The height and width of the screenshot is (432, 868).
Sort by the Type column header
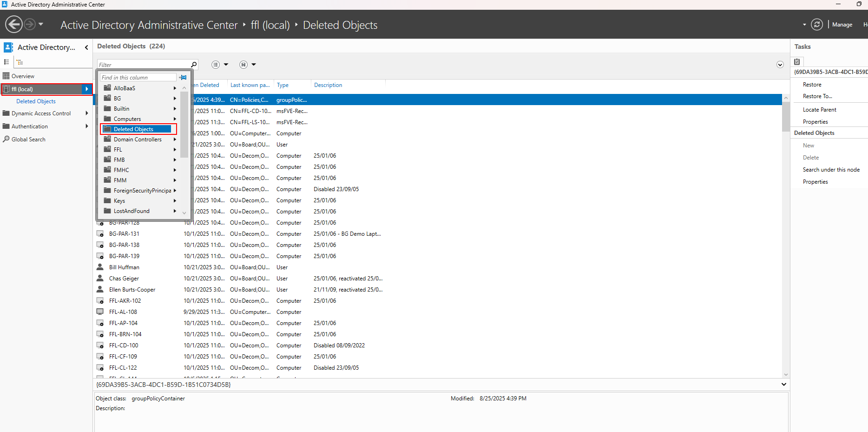point(283,85)
